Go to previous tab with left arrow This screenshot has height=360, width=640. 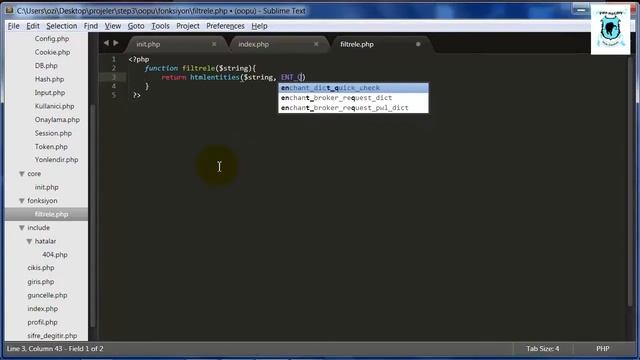[106, 43]
